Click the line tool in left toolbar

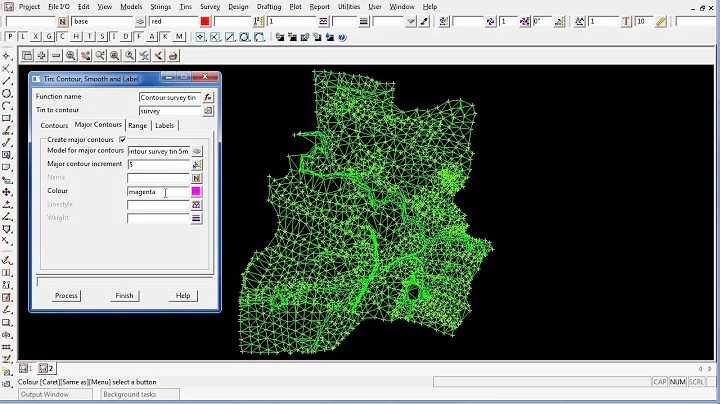pyautogui.click(x=6, y=81)
